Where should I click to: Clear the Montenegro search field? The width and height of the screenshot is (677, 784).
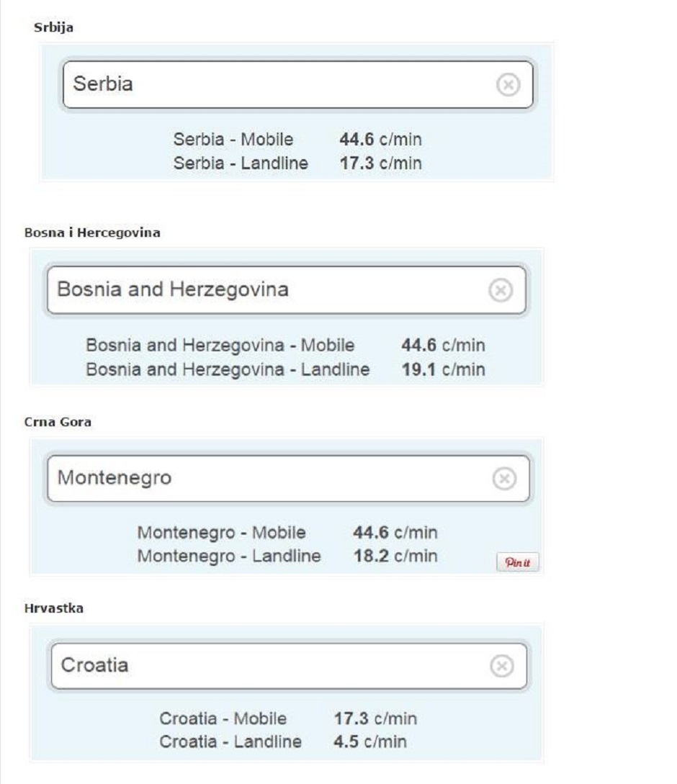(x=503, y=478)
